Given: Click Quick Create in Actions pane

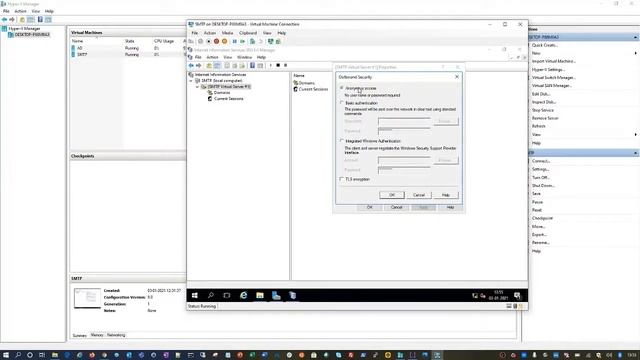Looking at the screenshot, I should tap(545, 45).
